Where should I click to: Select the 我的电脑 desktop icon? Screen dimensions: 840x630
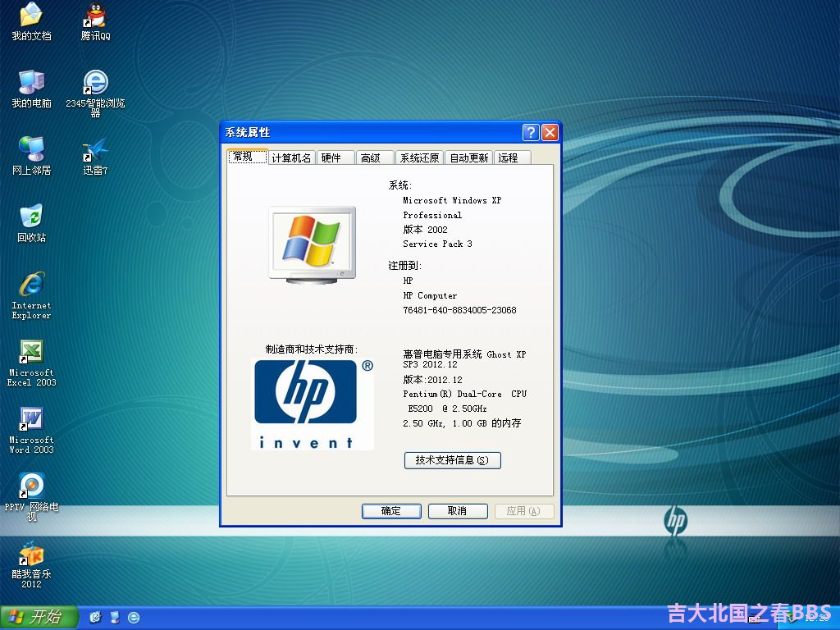tap(32, 89)
